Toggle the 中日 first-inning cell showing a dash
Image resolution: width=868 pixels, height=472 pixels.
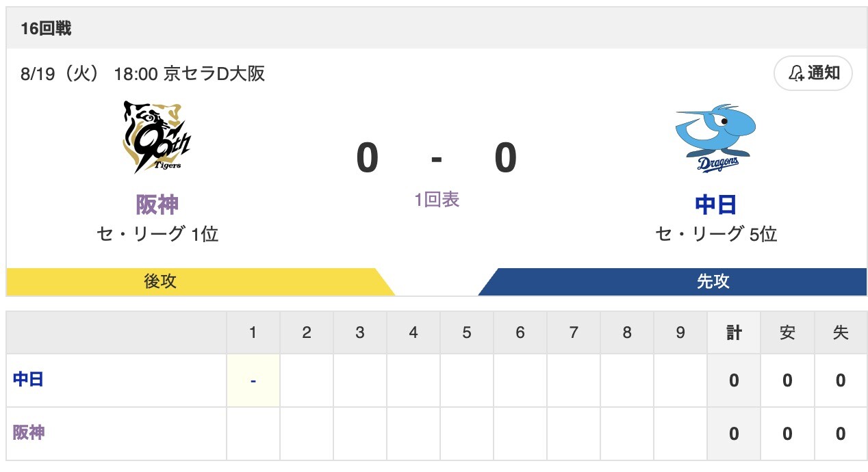pyautogui.click(x=253, y=380)
